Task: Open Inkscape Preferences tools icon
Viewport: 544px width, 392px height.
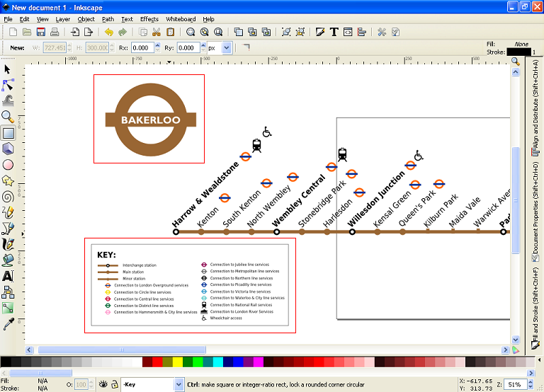Action: pyautogui.click(x=382, y=33)
